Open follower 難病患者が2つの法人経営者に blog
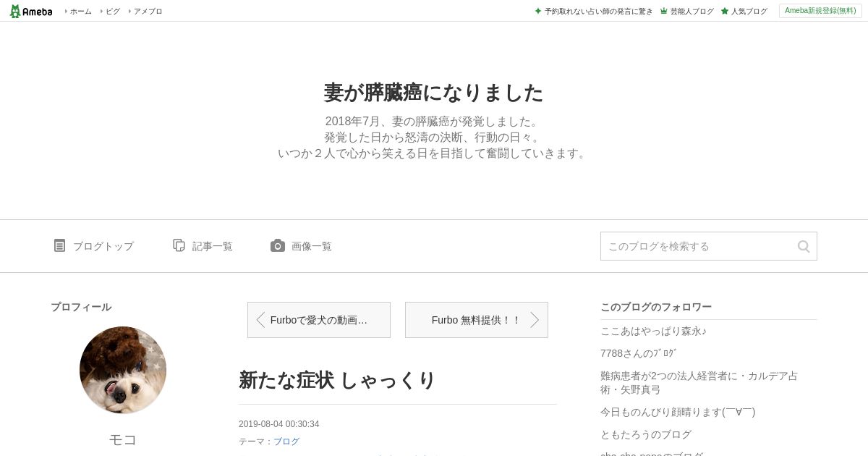 pos(699,383)
